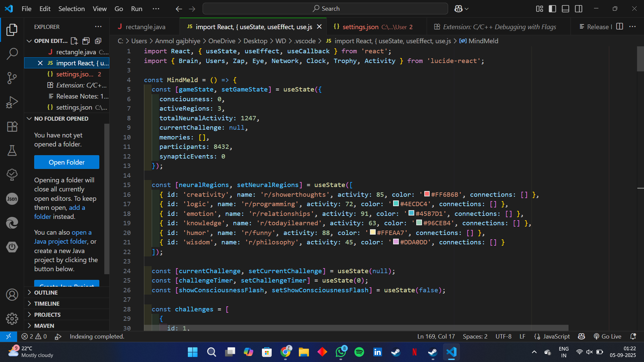The width and height of the screenshot is (644, 362).
Task: Toggle the secondary side bar visibility
Action: [x=579, y=9]
